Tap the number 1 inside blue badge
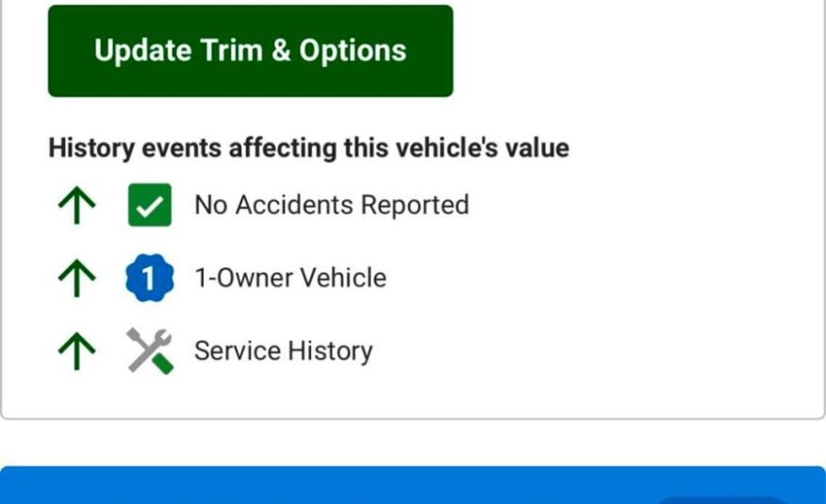826x504 pixels. click(x=149, y=279)
